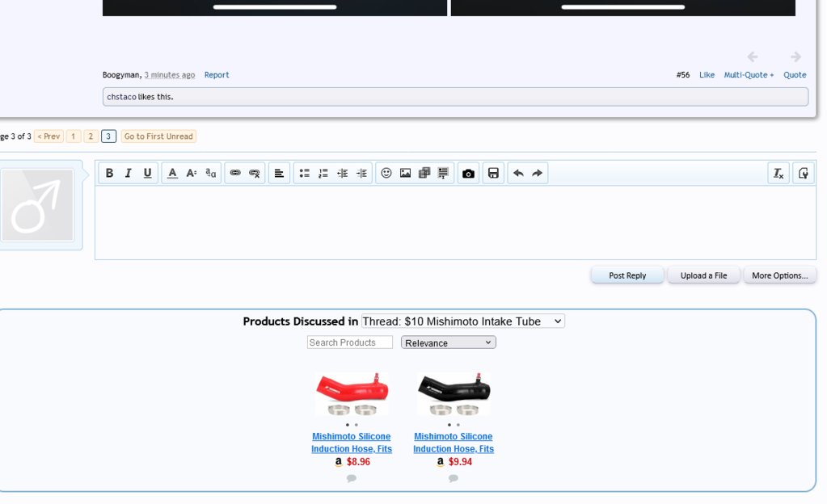The image size is (827, 504).
Task: Click the insert quote/special icon
Action: (x=443, y=173)
